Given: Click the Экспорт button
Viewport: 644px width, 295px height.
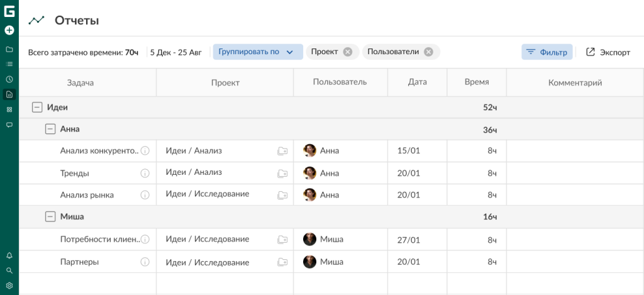Looking at the screenshot, I should coord(608,52).
